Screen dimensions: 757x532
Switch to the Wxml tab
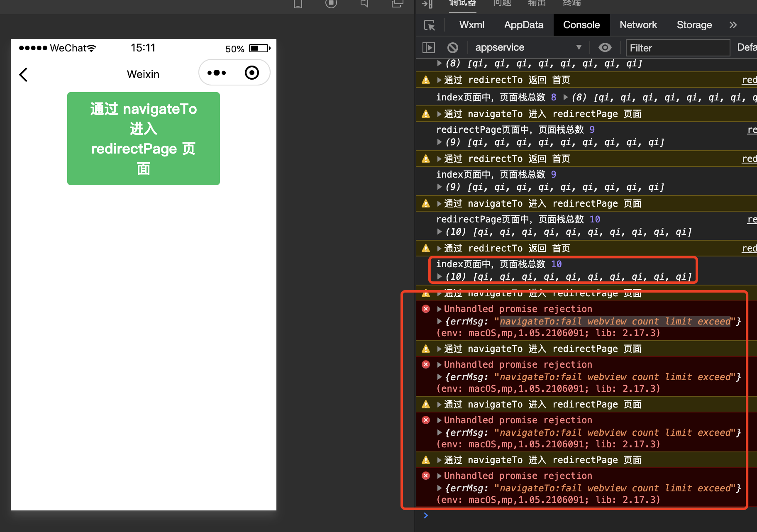click(x=472, y=25)
